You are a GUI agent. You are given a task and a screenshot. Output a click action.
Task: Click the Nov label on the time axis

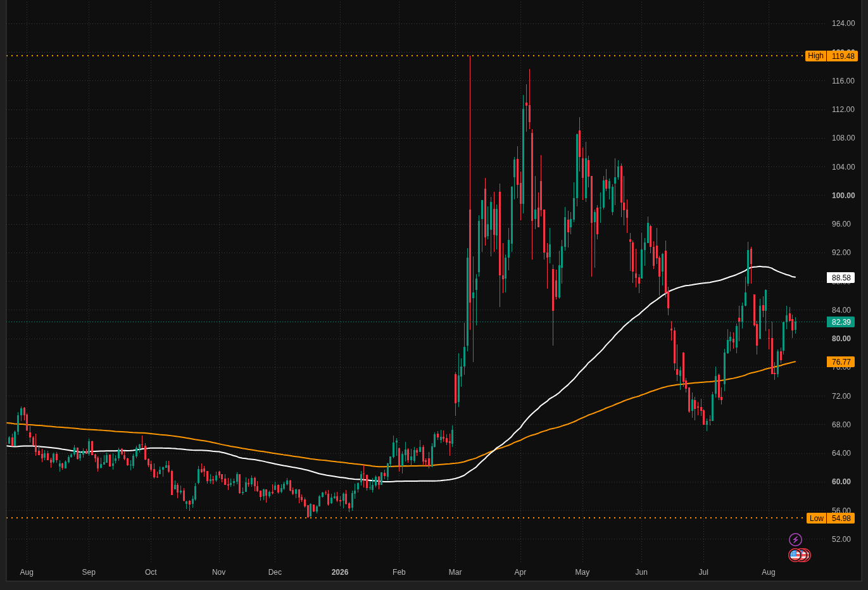click(219, 572)
